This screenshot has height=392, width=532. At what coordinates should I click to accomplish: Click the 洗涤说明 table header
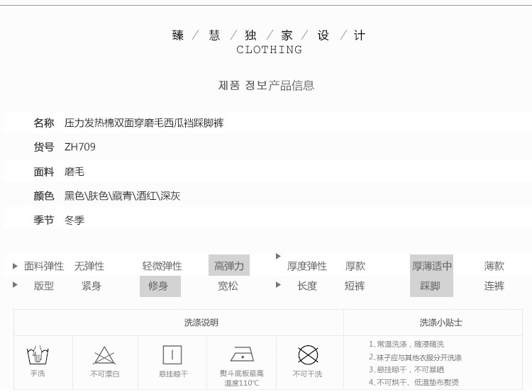[201, 323]
